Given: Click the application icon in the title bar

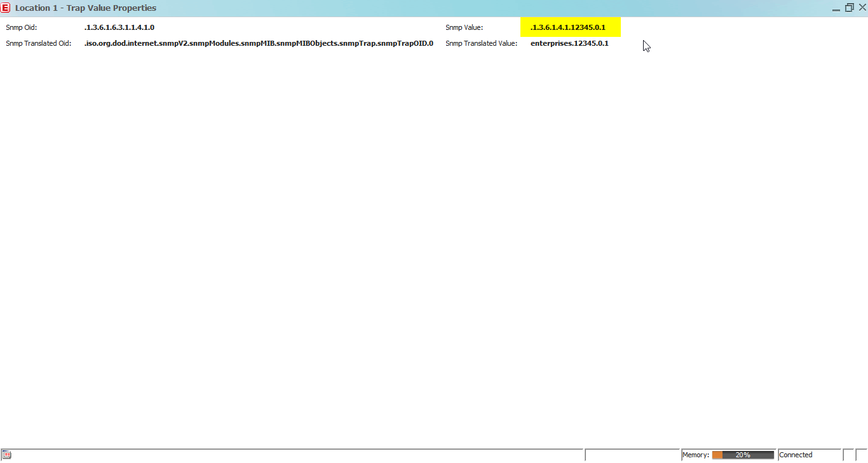Looking at the screenshot, I should point(7,7).
